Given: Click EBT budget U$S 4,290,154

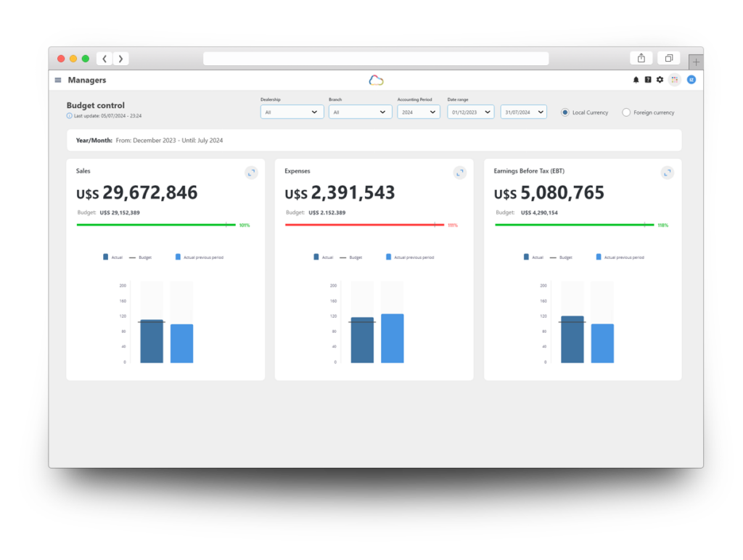Looking at the screenshot, I should [x=539, y=213].
